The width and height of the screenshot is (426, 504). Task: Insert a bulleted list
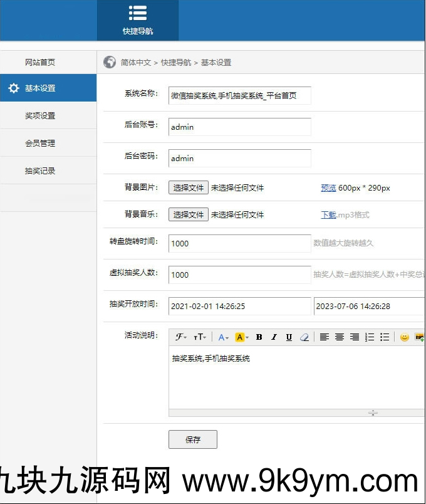pyautogui.click(x=385, y=337)
